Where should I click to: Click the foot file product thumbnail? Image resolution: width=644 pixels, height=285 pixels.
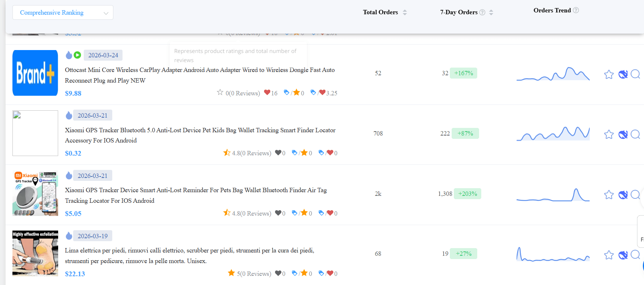pyautogui.click(x=35, y=253)
